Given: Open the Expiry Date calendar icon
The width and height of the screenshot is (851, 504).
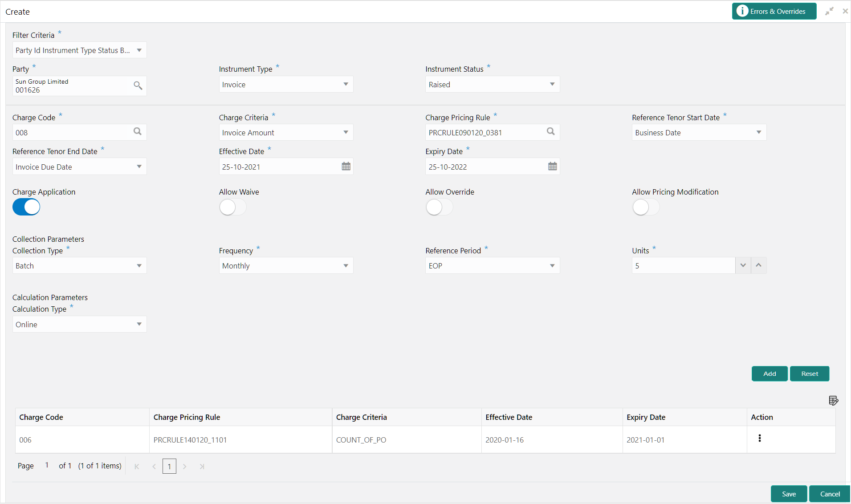Looking at the screenshot, I should pos(553,167).
